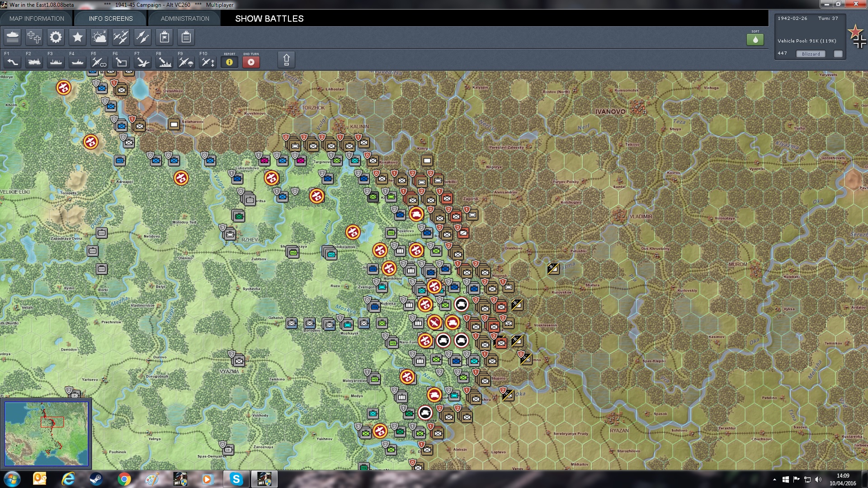The width and height of the screenshot is (868, 488).
Task: Click the double-cross icon in the toolbar
Action: point(34,37)
